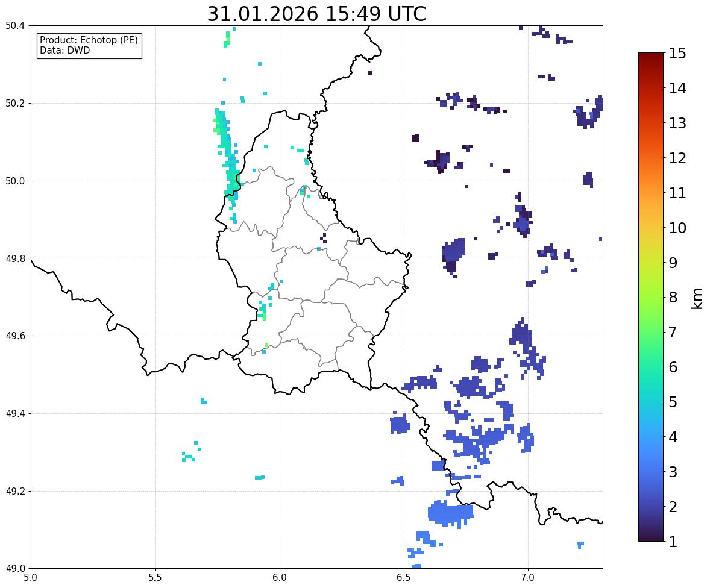Click the colorbar tick value '8'
Viewport: 710px width, 588px height.
[673, 298]
